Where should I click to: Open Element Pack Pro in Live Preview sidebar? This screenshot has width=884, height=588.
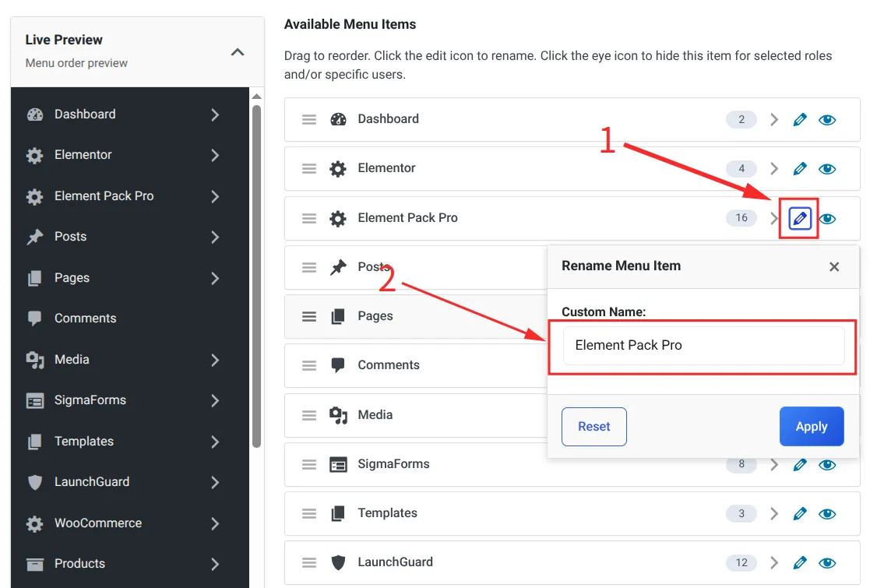[x=104, y=196]
